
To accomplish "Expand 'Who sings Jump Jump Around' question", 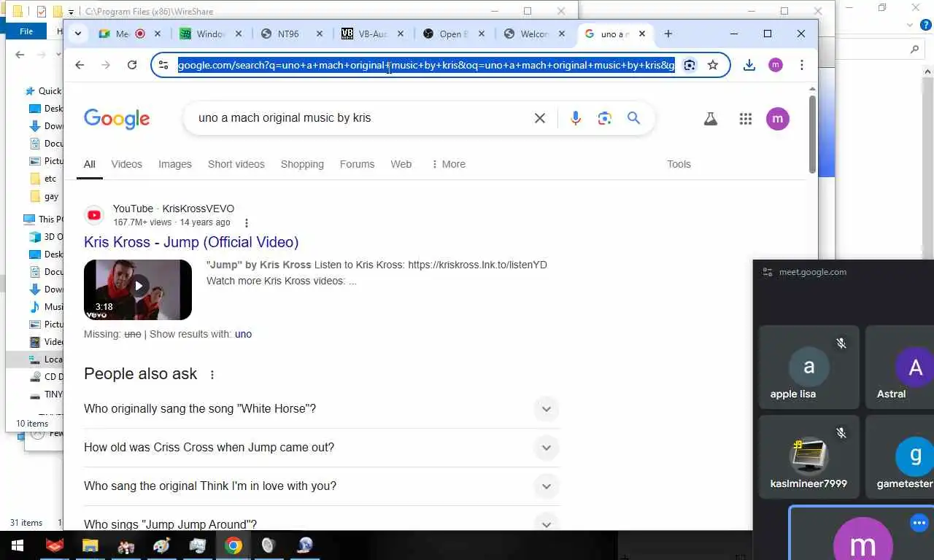I will [322, 522].
